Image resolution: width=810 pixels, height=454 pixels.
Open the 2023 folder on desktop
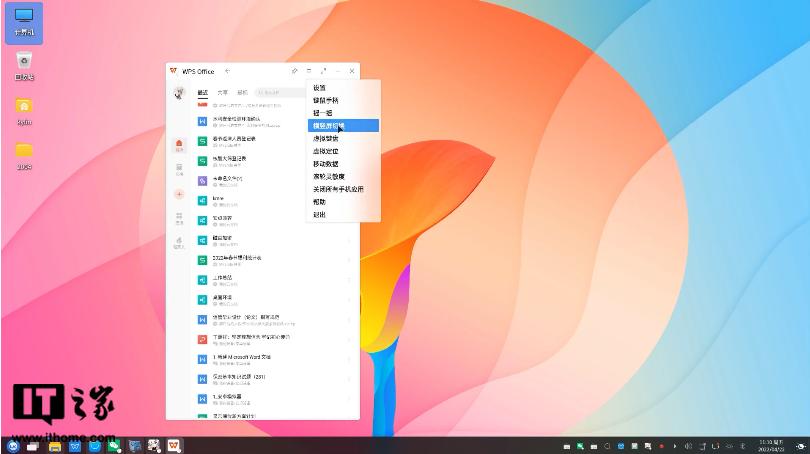[24, 156]
